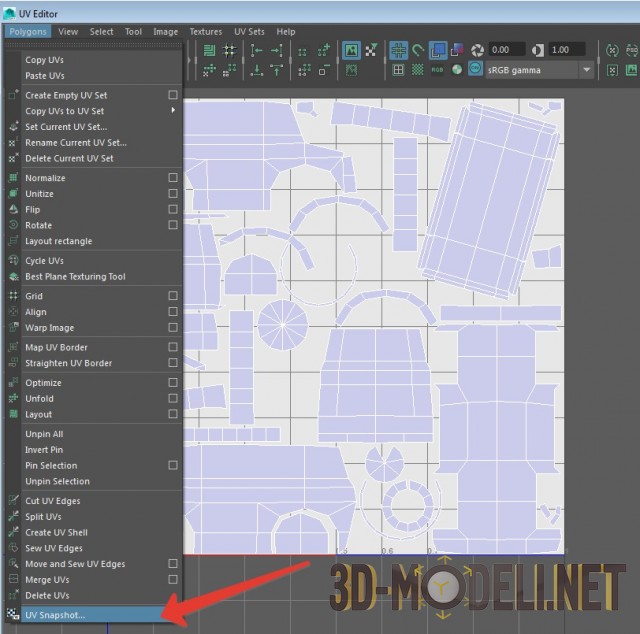Click the Unfold menu row icon
Viewport: 640px width, 634px height.
[13, 398]
